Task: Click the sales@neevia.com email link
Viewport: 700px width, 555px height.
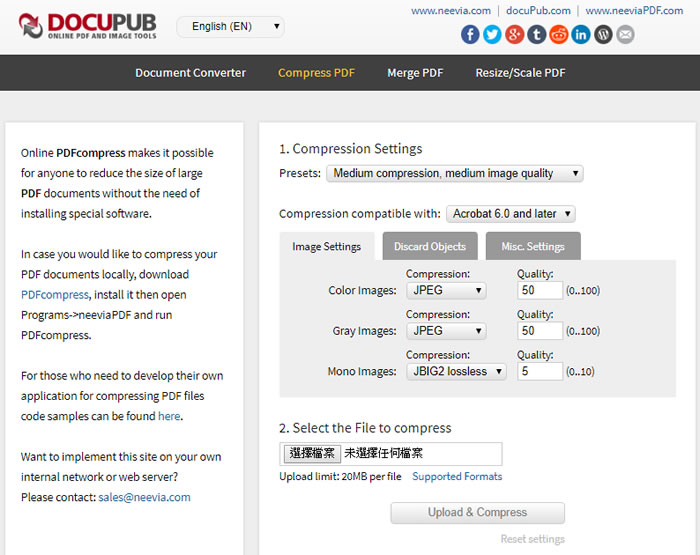Action: (x=144, y=497)
